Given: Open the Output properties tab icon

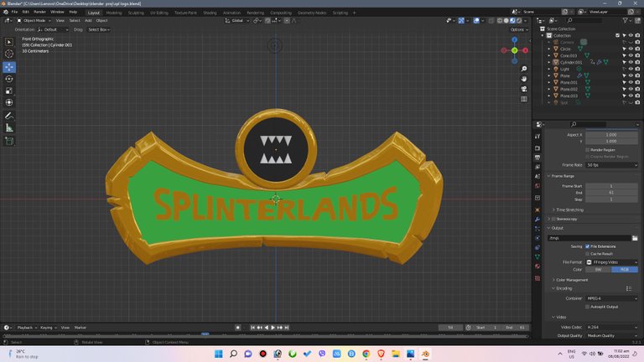Looking at the screenshot, I should [538, 158].
